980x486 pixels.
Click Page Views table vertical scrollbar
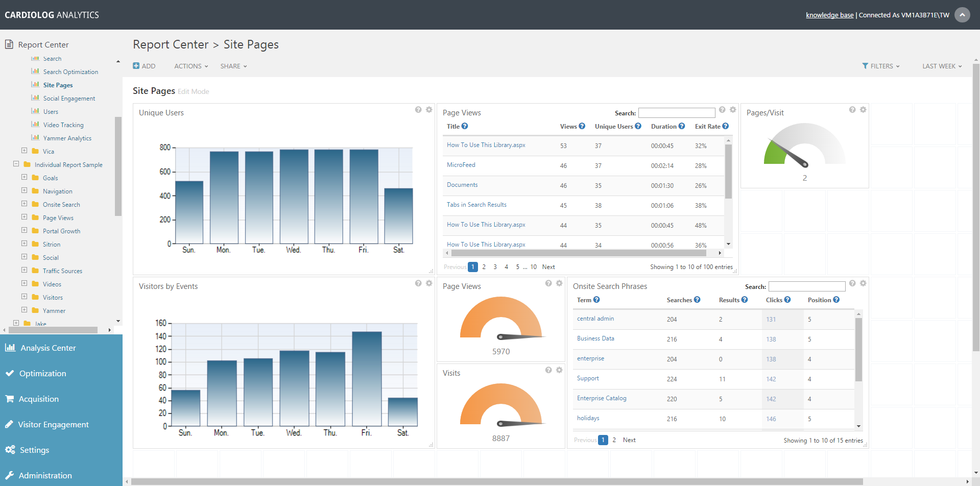(729, 171)
